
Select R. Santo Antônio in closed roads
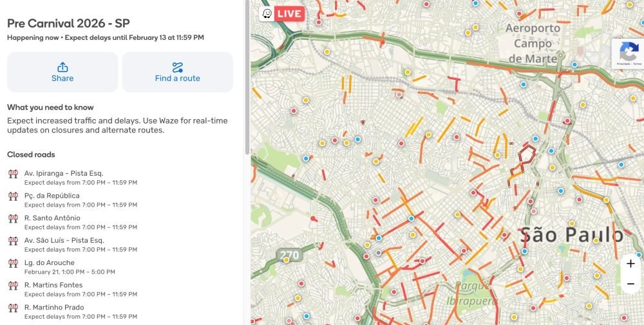point(52,218)
